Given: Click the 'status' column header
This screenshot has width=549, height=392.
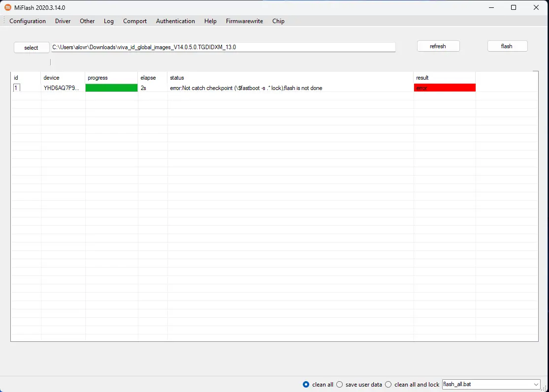Looking at the screenshot, I should coord(290,78).
